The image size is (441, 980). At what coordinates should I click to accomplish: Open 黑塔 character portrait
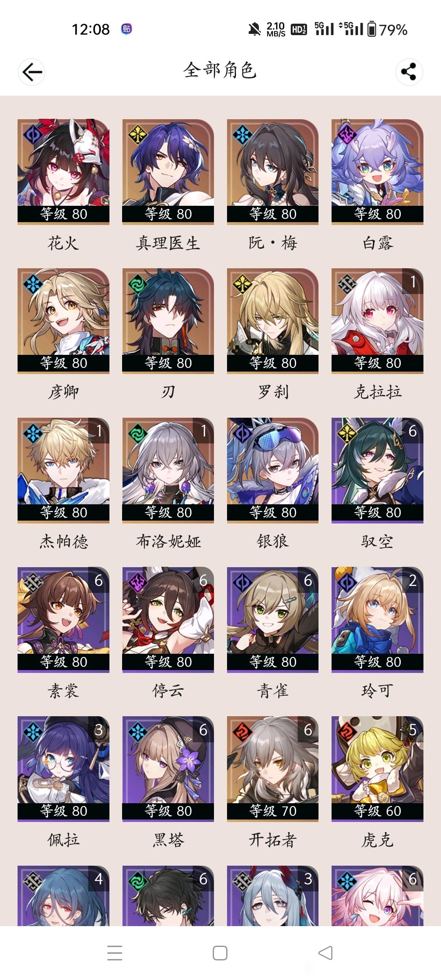click(x=168, y=769)
